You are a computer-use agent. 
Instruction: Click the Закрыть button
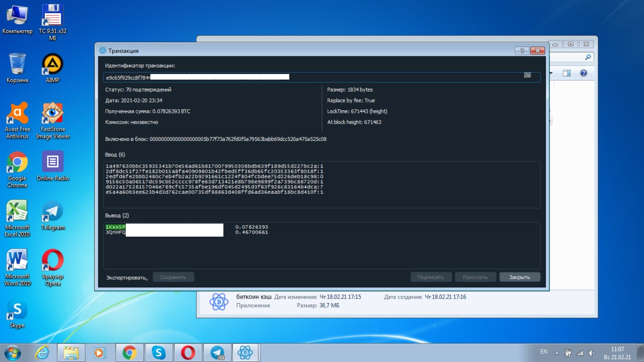pos(520,277)
